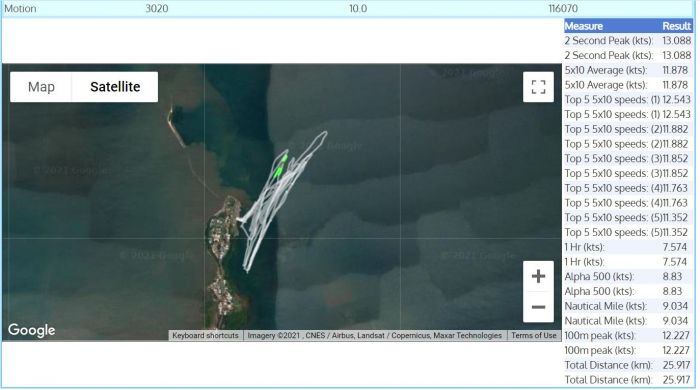Select the last Total Distance (km) row
This screenshot has width=700, height=390.
[x=628, y=380]
